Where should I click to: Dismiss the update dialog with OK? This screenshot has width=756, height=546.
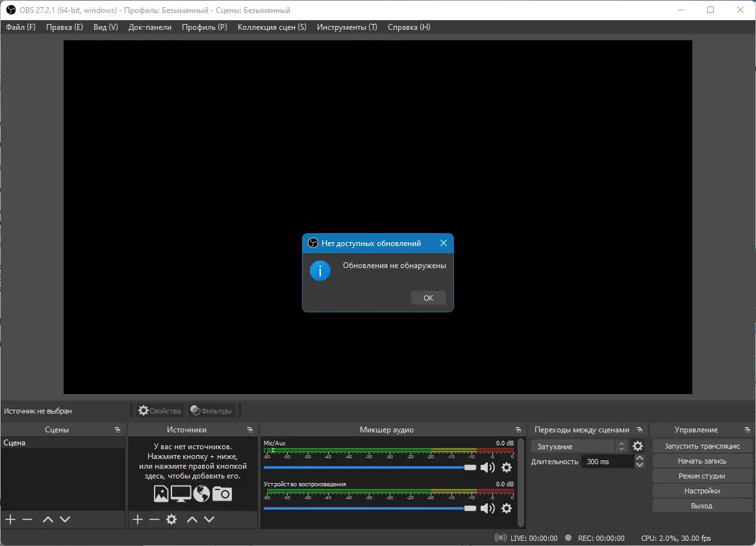[x=428, y=297]
